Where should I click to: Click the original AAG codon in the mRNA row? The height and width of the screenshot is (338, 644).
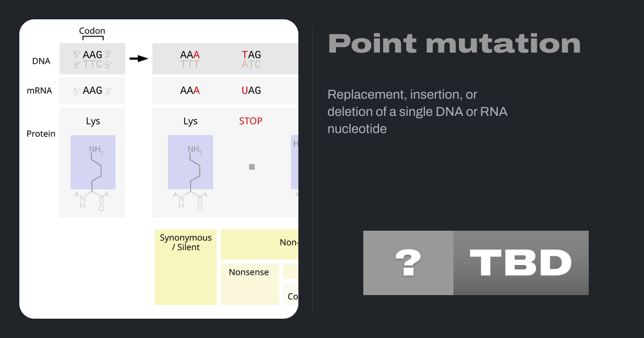coord(92,91)
